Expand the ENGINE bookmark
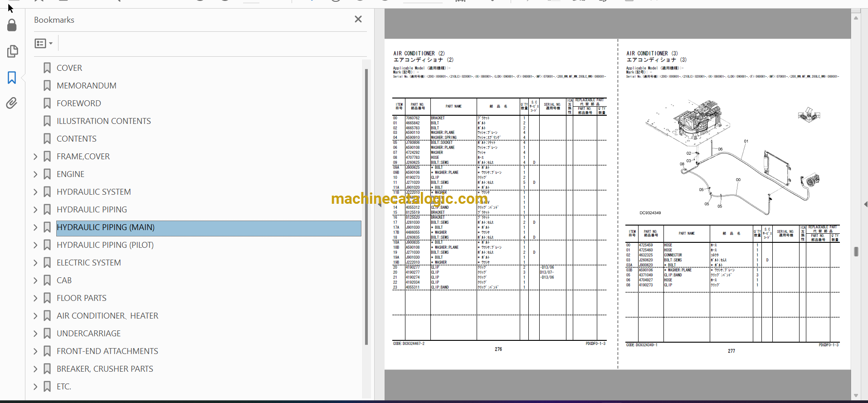 pyautogui.click(x=36, y=174)
